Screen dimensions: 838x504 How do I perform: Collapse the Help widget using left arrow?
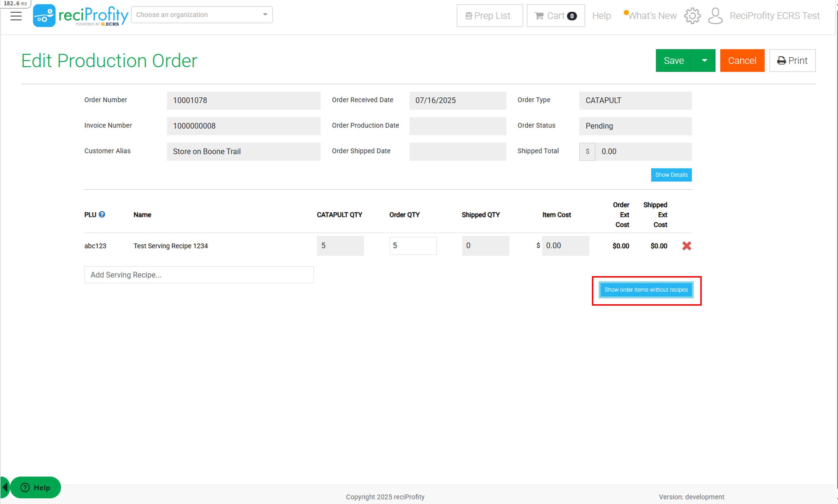click(5, 487)
